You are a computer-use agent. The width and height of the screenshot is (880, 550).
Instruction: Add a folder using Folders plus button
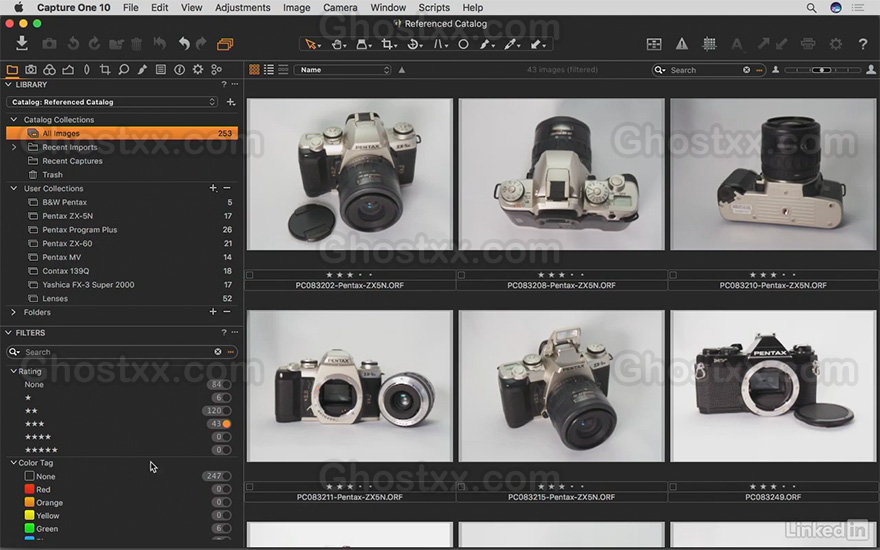213,311
